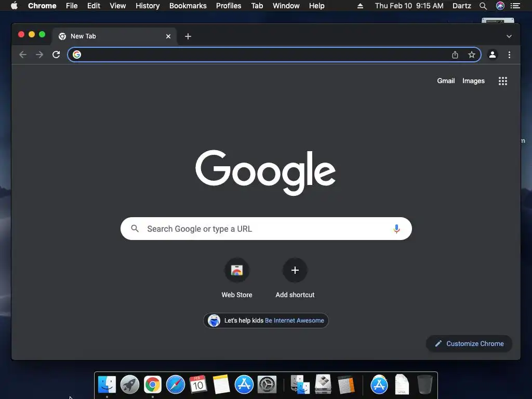Click the date and time in menu bar
This screenshot has width=532, height=399.
point(409,6)
